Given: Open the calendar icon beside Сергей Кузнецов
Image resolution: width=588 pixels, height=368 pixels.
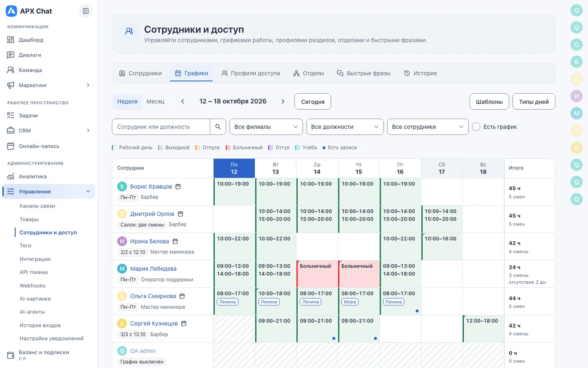Looking at the screenshot, I should pos(184,323).
